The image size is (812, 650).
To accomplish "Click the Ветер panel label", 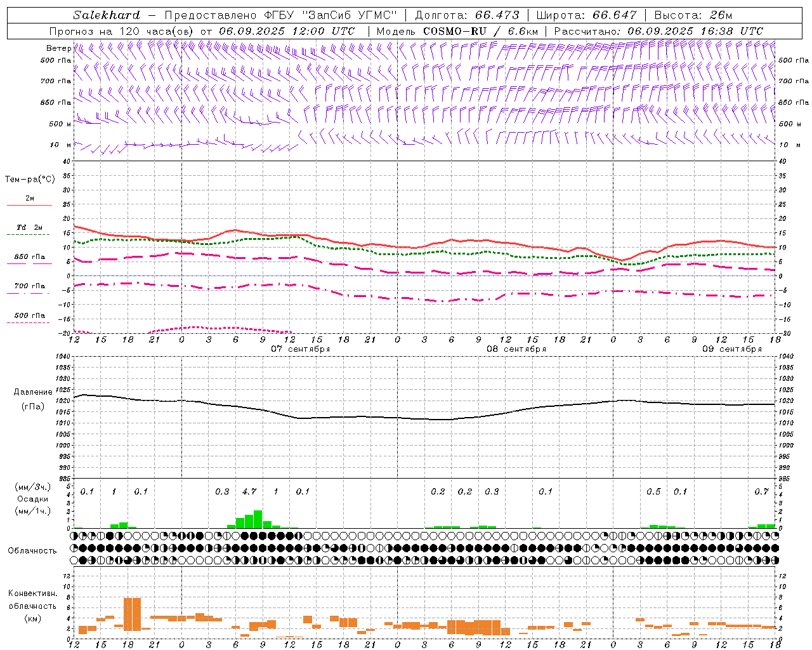I will pos(58,48).
